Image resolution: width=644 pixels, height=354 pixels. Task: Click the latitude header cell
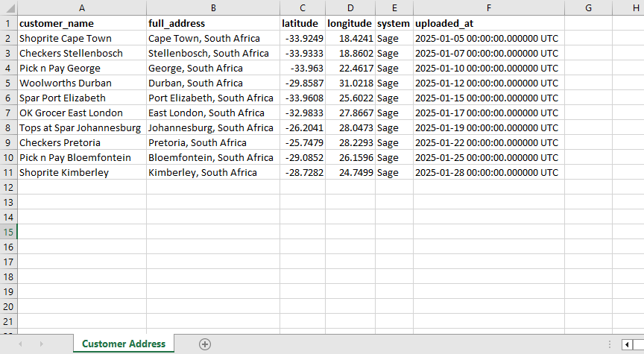(303, 23)
